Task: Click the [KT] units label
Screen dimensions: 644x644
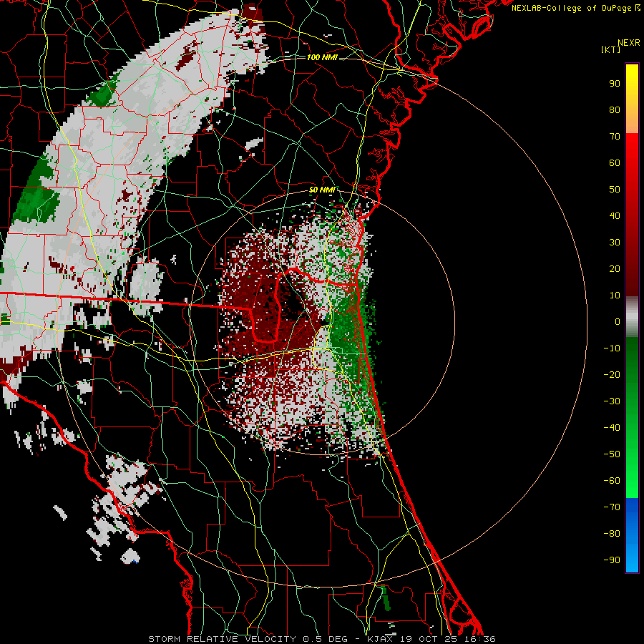Action: click(x=611, y=49)
